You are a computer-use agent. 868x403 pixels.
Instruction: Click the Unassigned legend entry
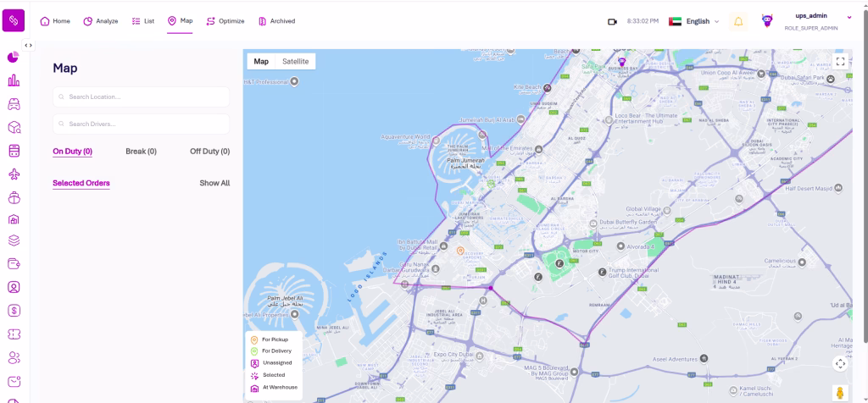pyautogui.click(x=271, y=363)
